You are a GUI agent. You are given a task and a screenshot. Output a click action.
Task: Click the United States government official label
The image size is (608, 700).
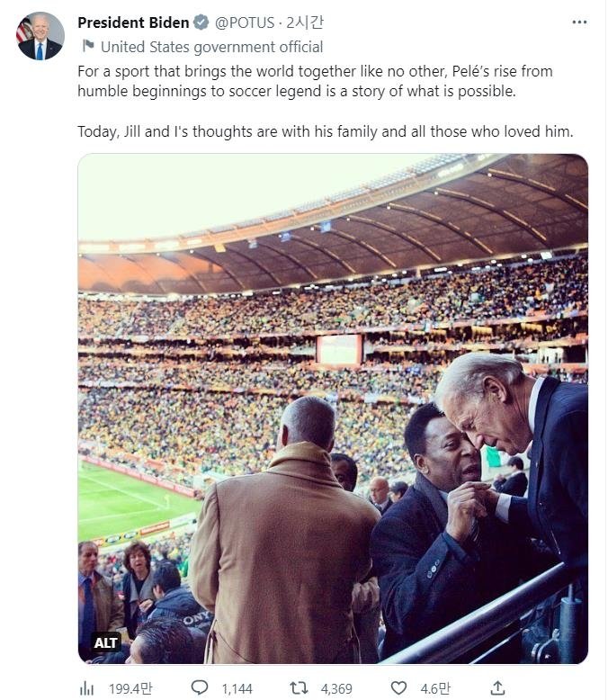point(211,47)
